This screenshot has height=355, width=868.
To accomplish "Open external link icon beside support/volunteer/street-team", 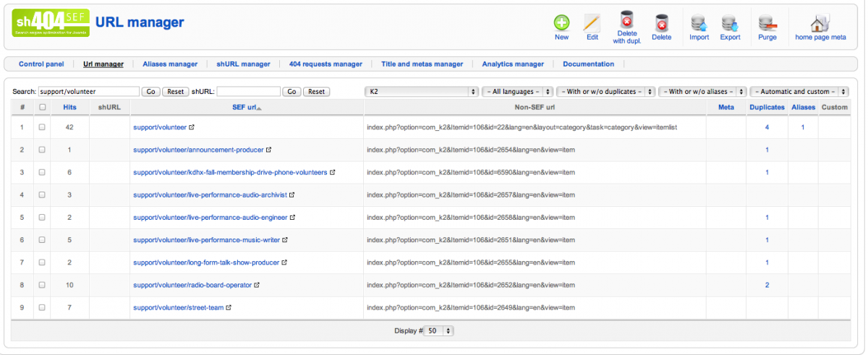I will 229,307.
